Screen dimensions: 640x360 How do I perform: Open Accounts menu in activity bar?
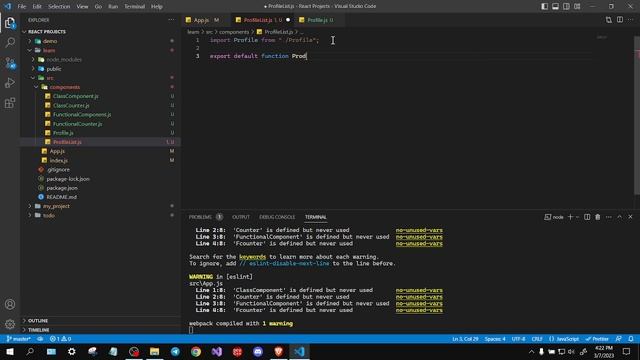pyautogui.click(x=10, y=304)
